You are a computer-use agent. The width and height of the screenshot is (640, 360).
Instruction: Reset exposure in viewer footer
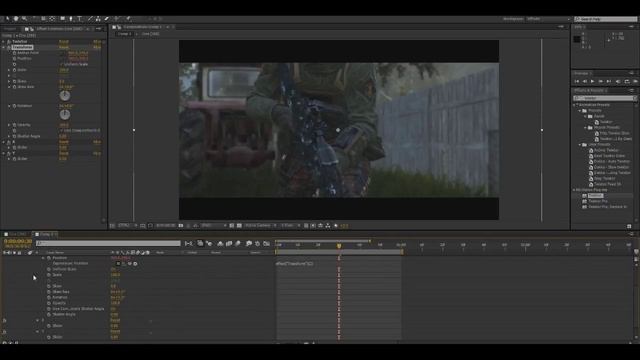pyautogui.click(x=336, y=226)
